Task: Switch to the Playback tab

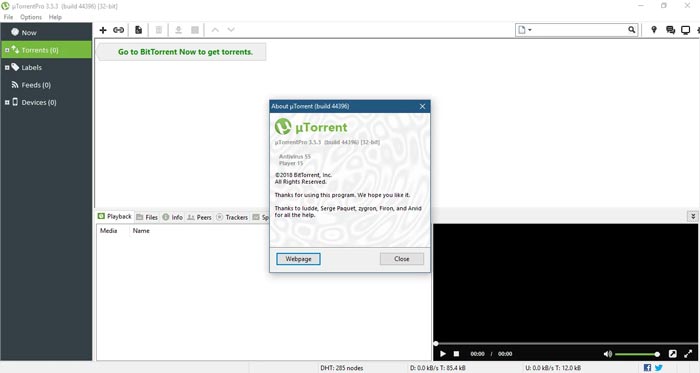Action: [x=115, y=216]
